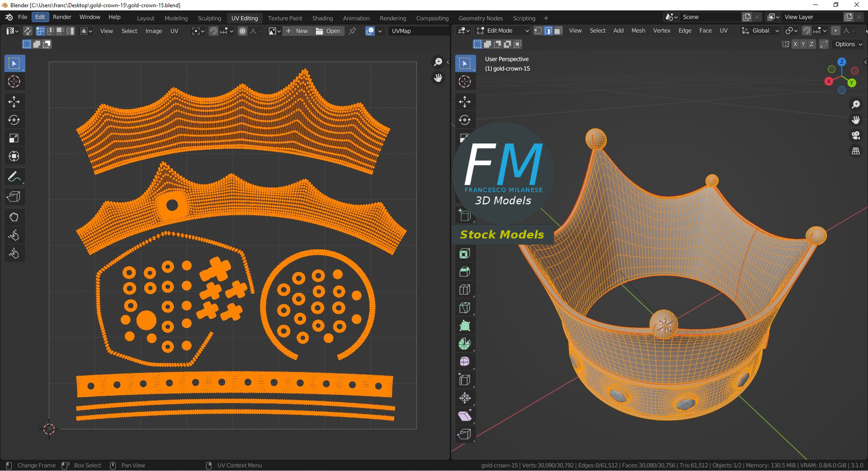The image size is (868, 471).
Task: Open the Edit Mode dropdown
Action: pyautogui.click(x=503, y=31)
